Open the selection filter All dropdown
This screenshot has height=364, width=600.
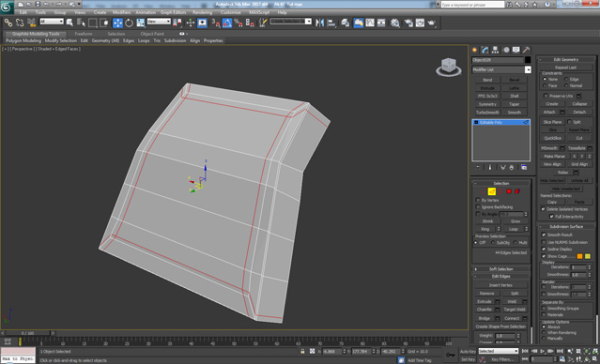(x=52, y=22)
